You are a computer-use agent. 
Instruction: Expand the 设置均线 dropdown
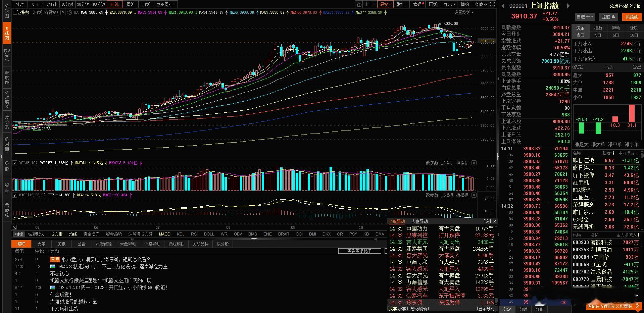point(464,12)
